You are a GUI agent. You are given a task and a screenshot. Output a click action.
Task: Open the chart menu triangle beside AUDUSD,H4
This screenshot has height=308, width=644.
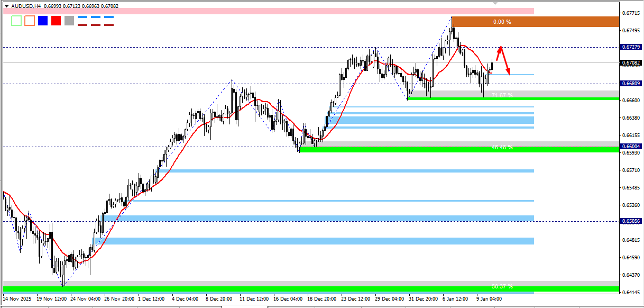click(6, 6)
